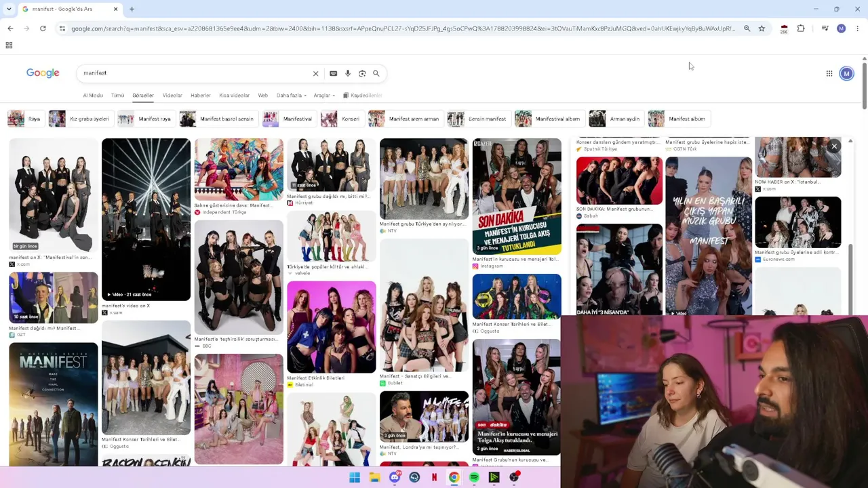
Task: Open the site information icon in address bar
Action: pyautogui.click(x=62, y=28)
